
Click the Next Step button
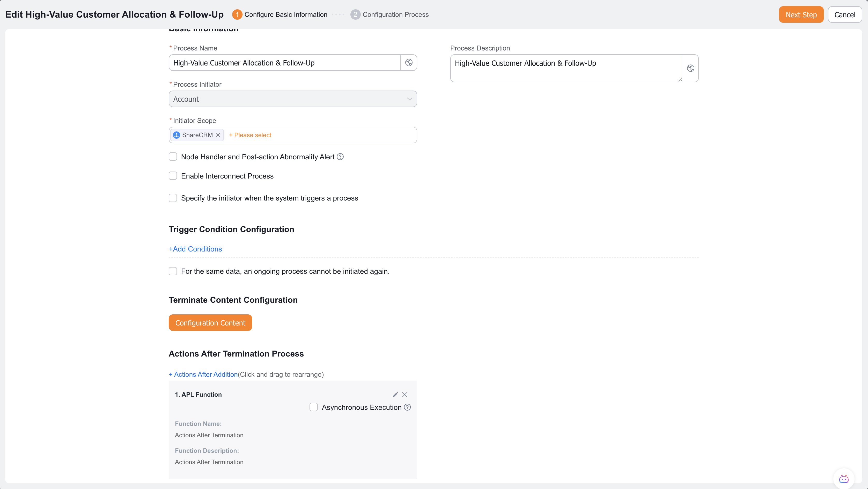point(801,14)
